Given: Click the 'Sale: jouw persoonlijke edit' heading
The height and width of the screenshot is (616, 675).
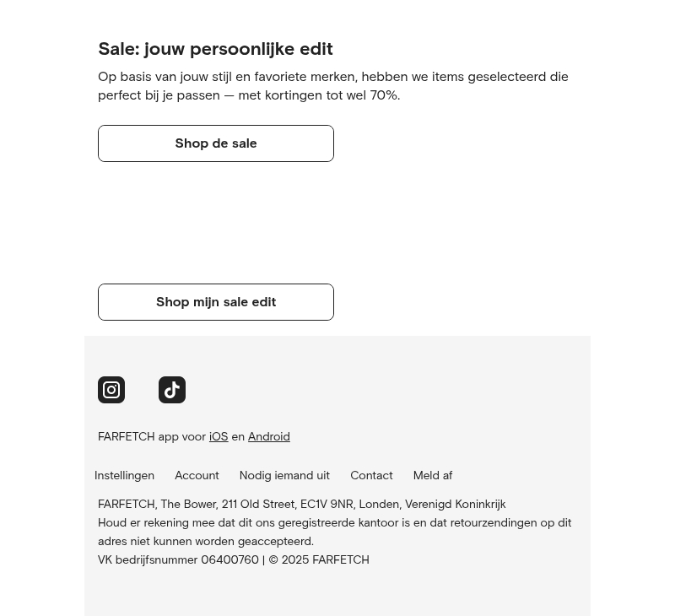Looking at the screenshot, I should 215,49.
